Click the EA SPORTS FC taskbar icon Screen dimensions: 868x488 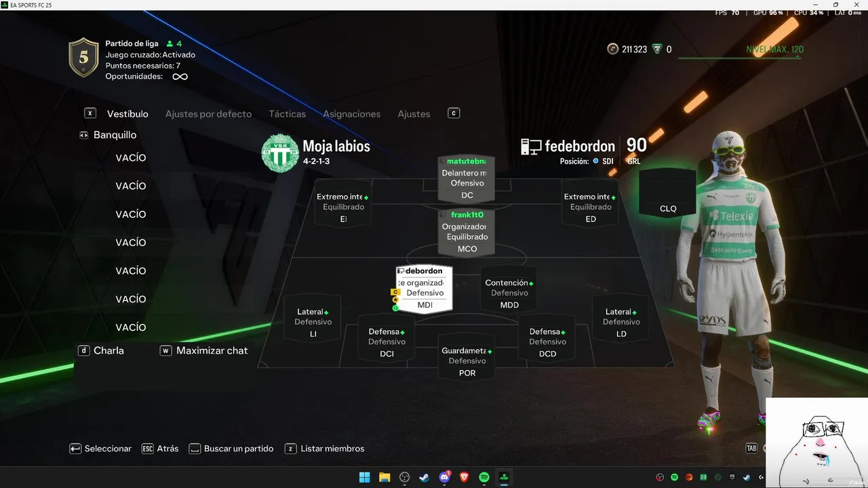(504, 477)
